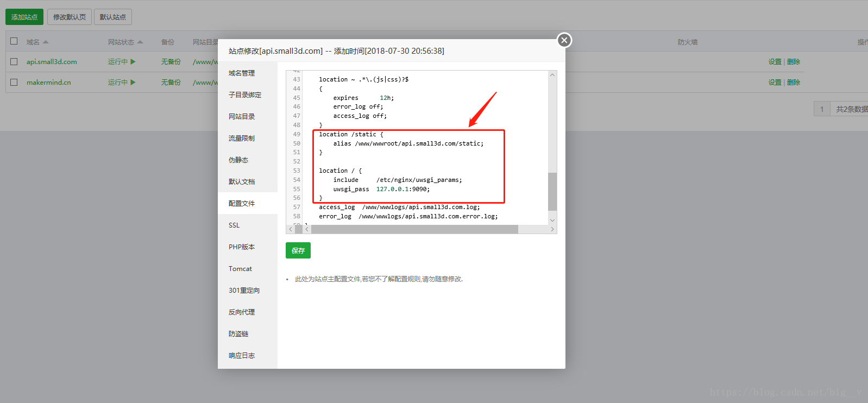Open makermind.cn site link
The width and height of the screenshot is (868, 403).
(x=48, y=83)
